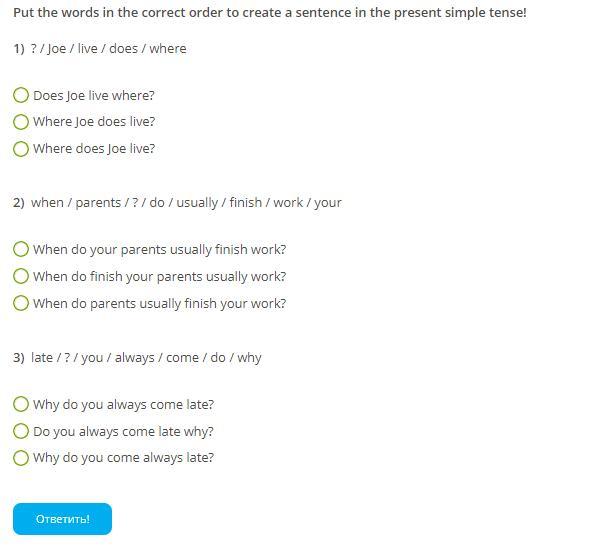Click answer text 'Where Joe does live?'
This screenshot has width=607, height=554.
[94, 122]
